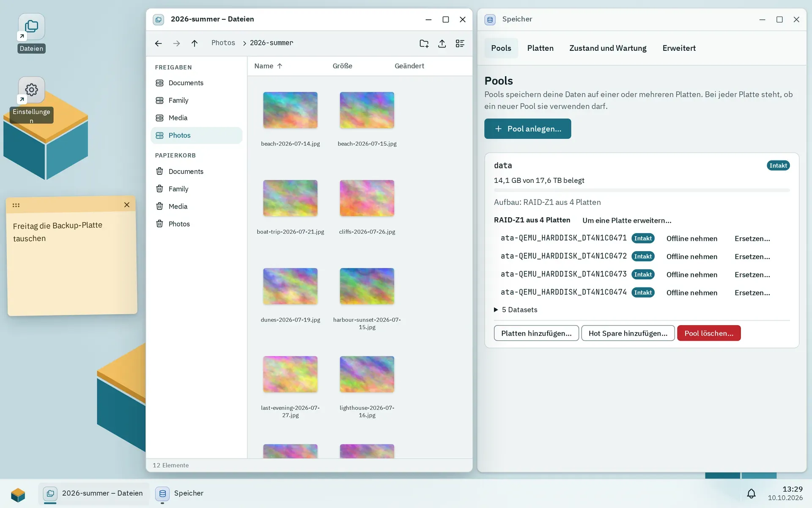
Task: Open Documents trash under Papierkorb
Action: [196, 171]
